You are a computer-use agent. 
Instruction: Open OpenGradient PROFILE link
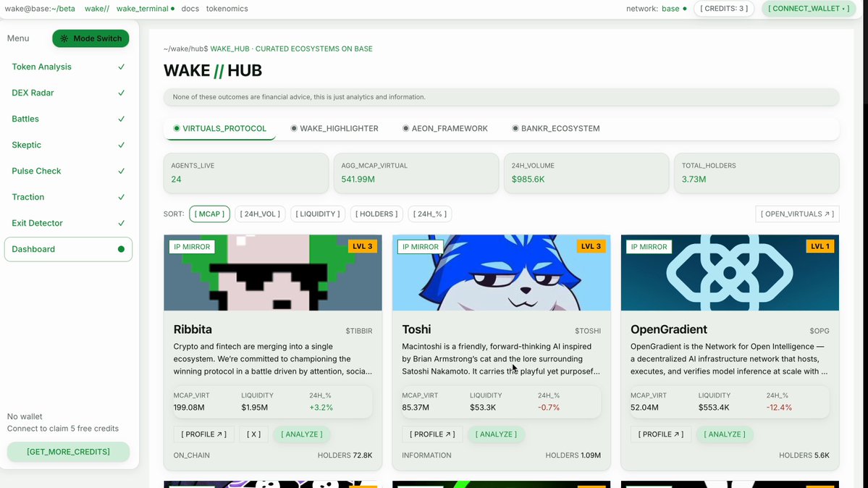pos(661,434)
